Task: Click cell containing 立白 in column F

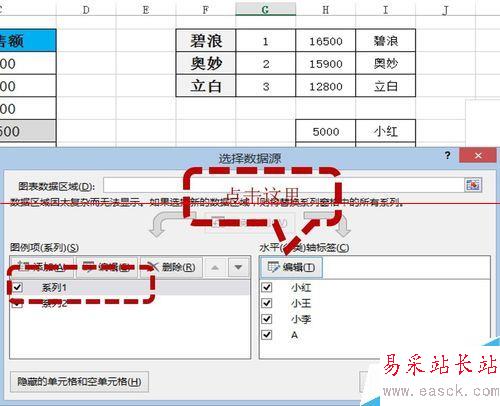Action: click(206, 86)
